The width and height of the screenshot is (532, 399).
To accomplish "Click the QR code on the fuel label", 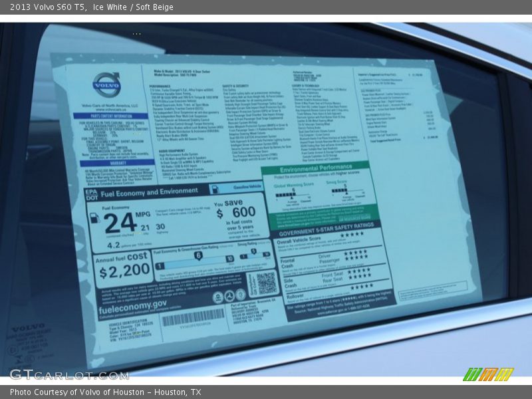I will 266,283.
